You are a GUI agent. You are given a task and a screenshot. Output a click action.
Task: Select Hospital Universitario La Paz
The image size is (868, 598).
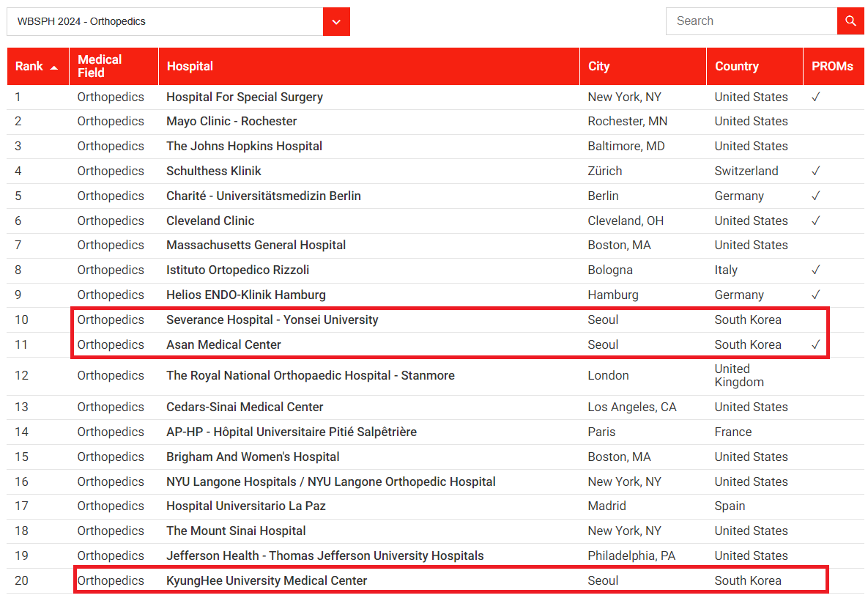246,506
